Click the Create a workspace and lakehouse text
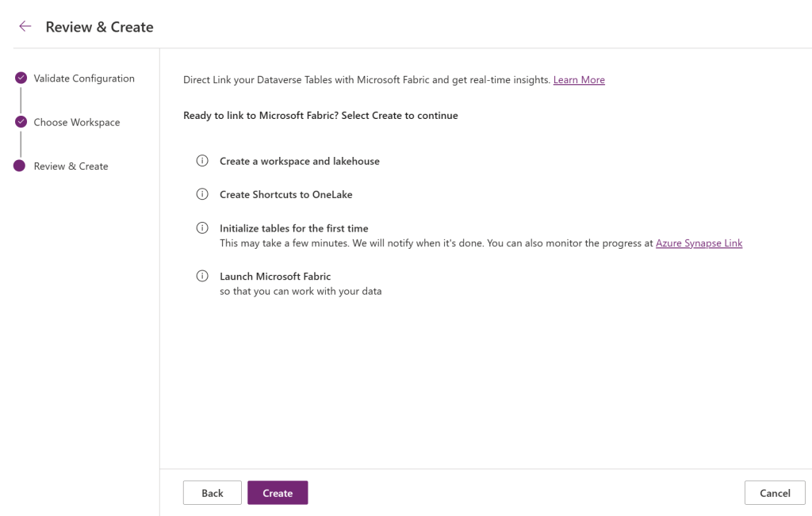 299,161
